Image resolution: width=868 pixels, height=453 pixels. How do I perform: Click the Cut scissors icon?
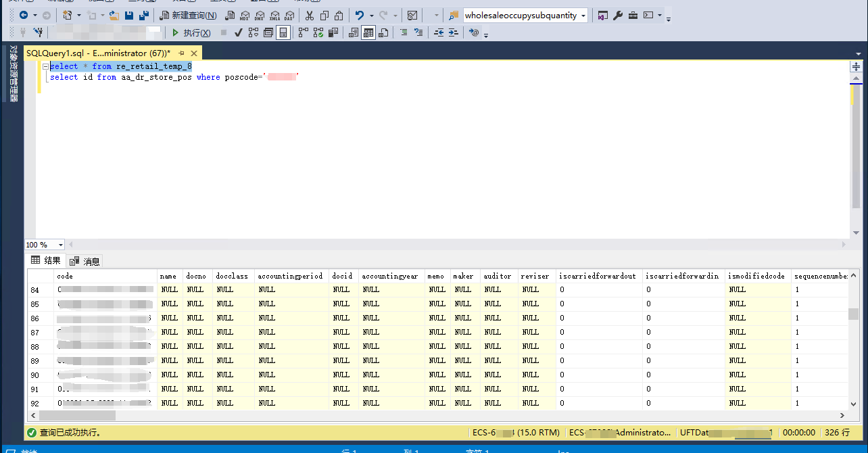(309, 16)
